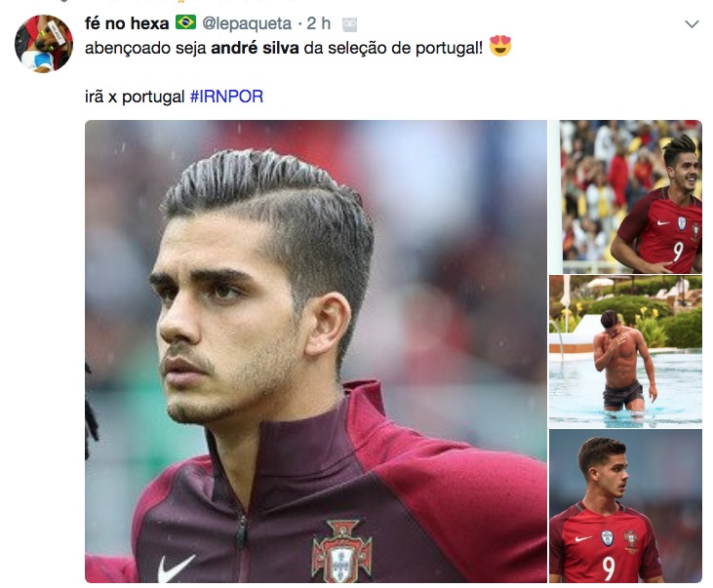Open the bottom red jersey number 9 thumbnail
The image size is (713, 588).
click(x=625, y=506)
